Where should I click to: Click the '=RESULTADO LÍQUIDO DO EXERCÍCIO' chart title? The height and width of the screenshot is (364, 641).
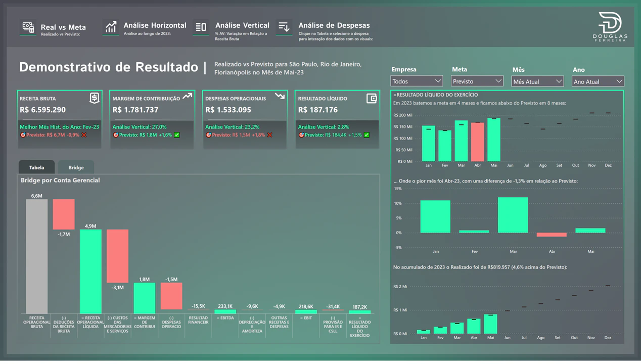pyautogui.click(x=435, y=95)
